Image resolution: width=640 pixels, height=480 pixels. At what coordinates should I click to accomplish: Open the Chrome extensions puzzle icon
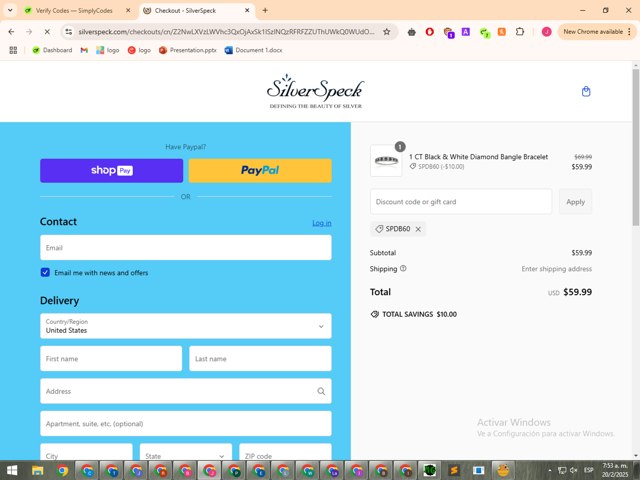[x=520, y=31]
